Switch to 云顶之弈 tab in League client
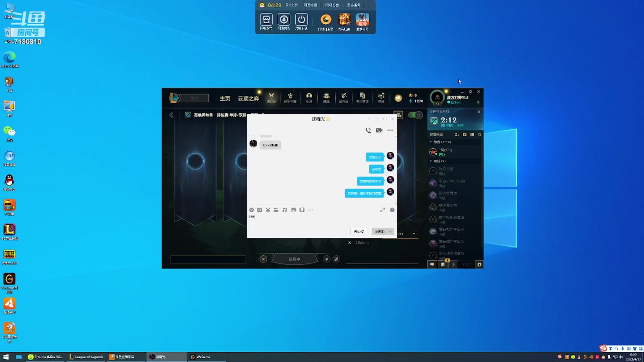644x362 pixels. [x=249, y=99]
